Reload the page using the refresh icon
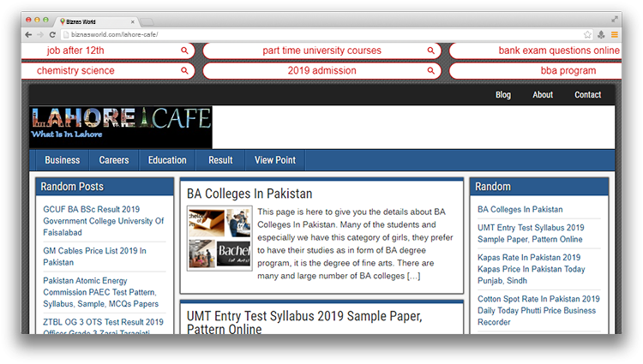 [53, 34]
